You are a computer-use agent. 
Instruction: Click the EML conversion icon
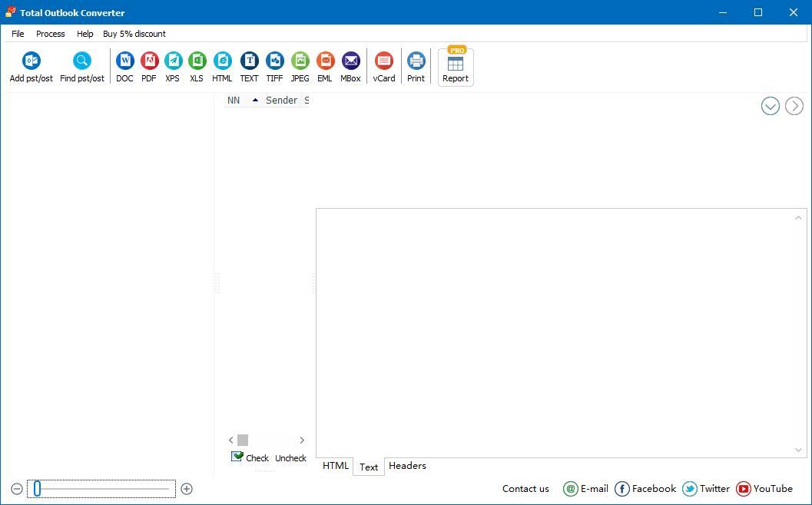325,61
